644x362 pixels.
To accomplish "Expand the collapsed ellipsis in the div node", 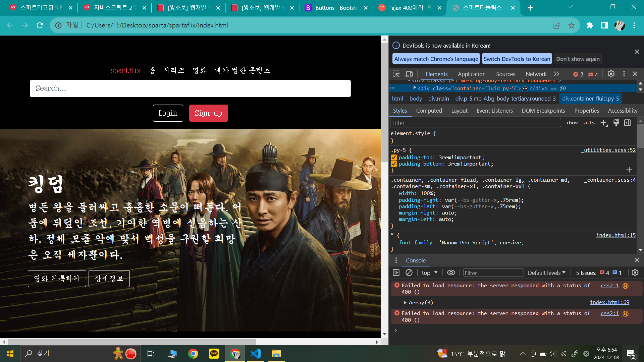I will coord(525,88).
